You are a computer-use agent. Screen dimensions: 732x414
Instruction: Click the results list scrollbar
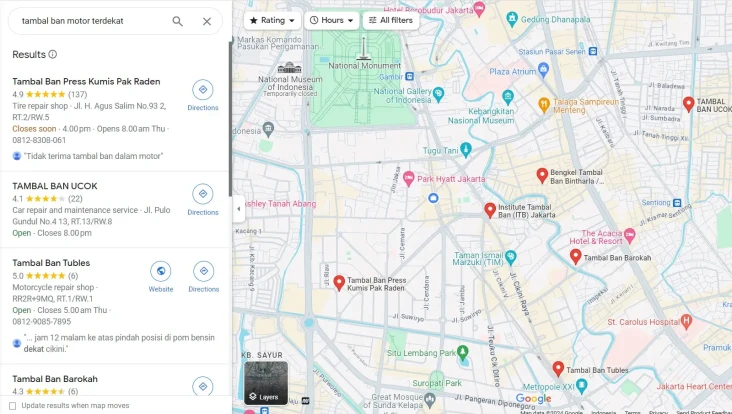click(x=230, y=119)
